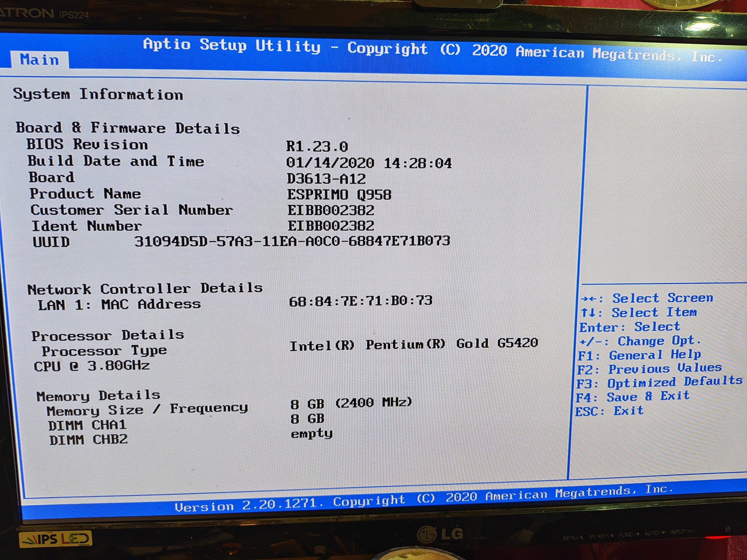Click memory value 8 GB (2400 MHz)
This screenshot has height=560, width=747.
point(351,403)
